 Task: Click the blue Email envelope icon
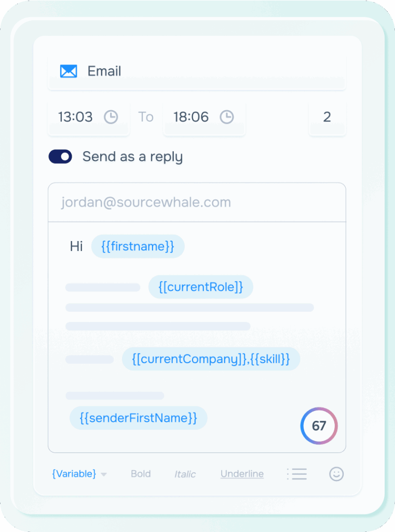click(69, 71)
